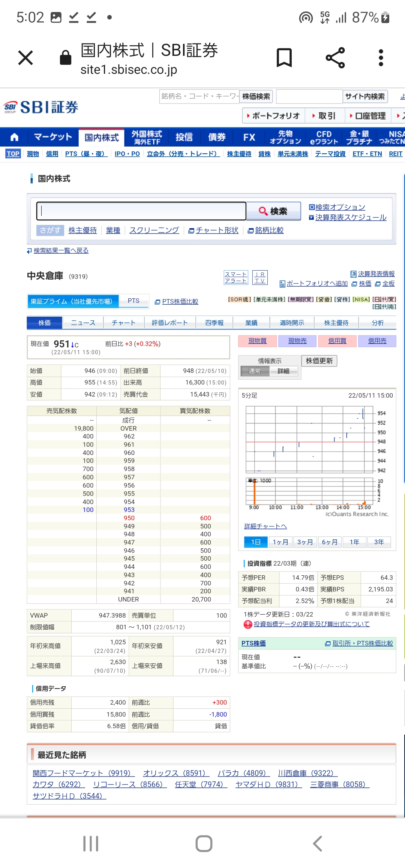This screenshot has height=868, width=405.
Task: Open スクリーニング link
Action: pyautogui.click(x=154, y=230)
